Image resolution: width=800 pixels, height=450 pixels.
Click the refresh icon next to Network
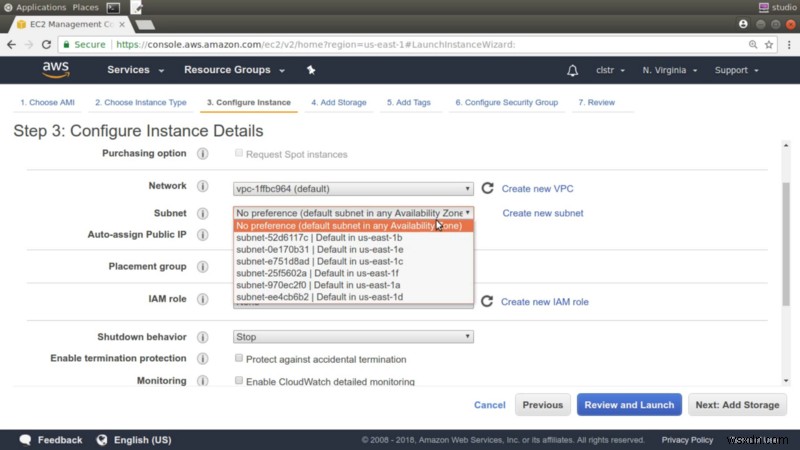click(x=487, y=188)
